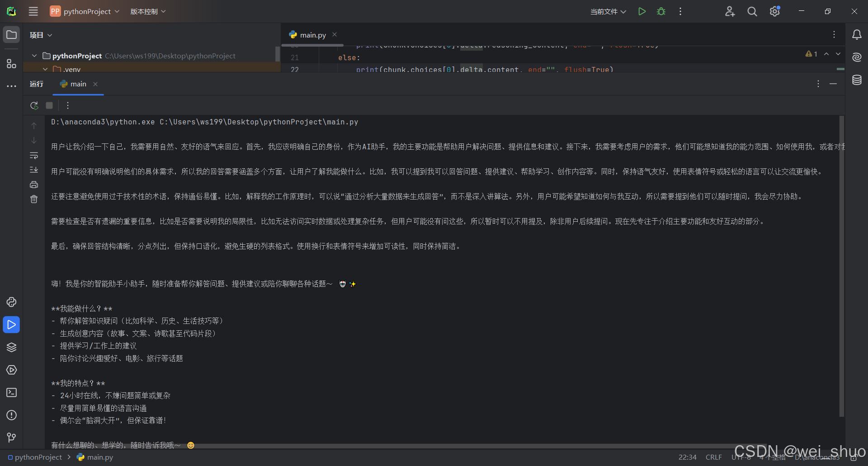Open Python Console layers icon
Image resolution: width=868 pixels, height=466 pixels.
(11, 347)
